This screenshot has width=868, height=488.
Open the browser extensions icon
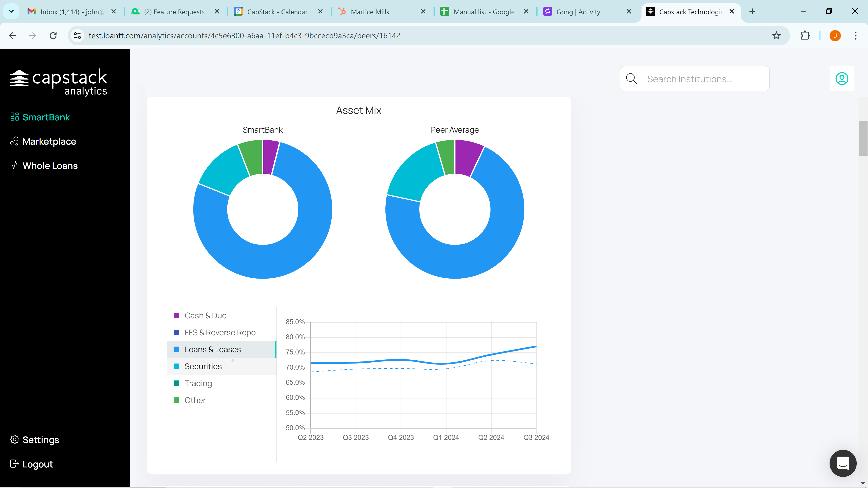click(x=805, y=36)
